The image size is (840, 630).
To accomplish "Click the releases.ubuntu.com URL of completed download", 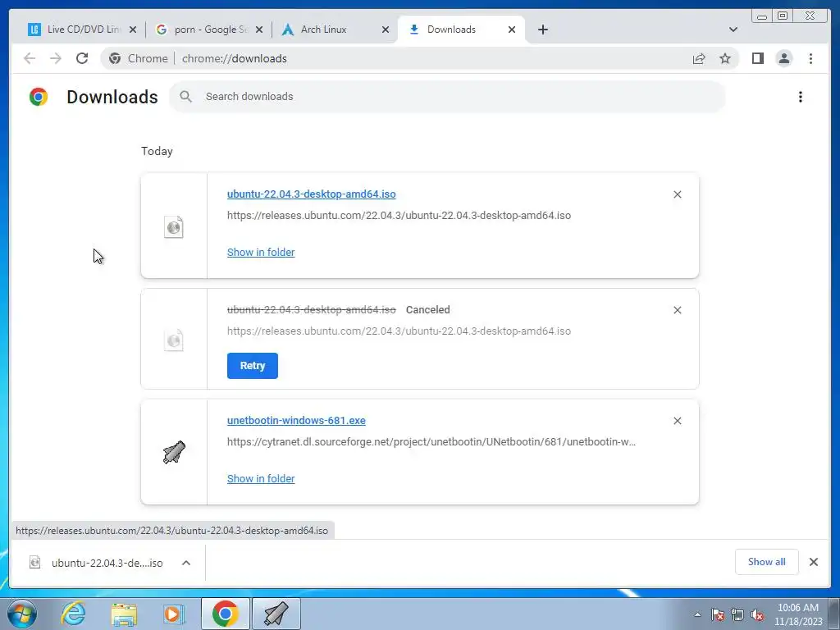I will tap(399, 216).
